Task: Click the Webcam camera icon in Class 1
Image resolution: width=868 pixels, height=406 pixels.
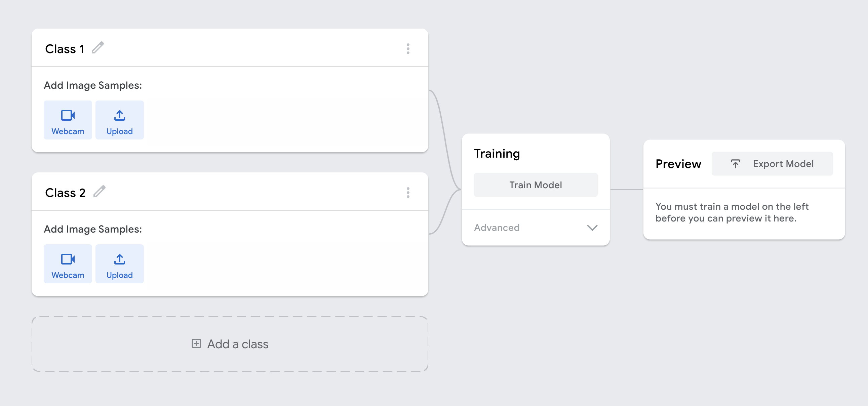Action: point(68,115)
